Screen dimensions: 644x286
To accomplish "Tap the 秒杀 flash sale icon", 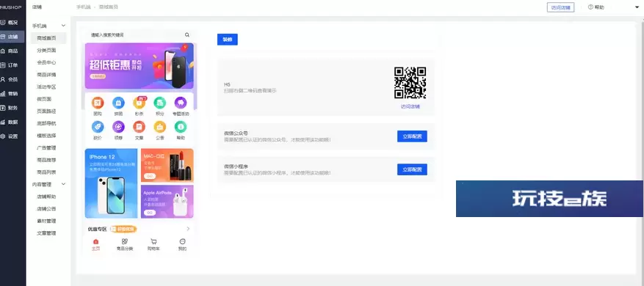I will (140, 103).
